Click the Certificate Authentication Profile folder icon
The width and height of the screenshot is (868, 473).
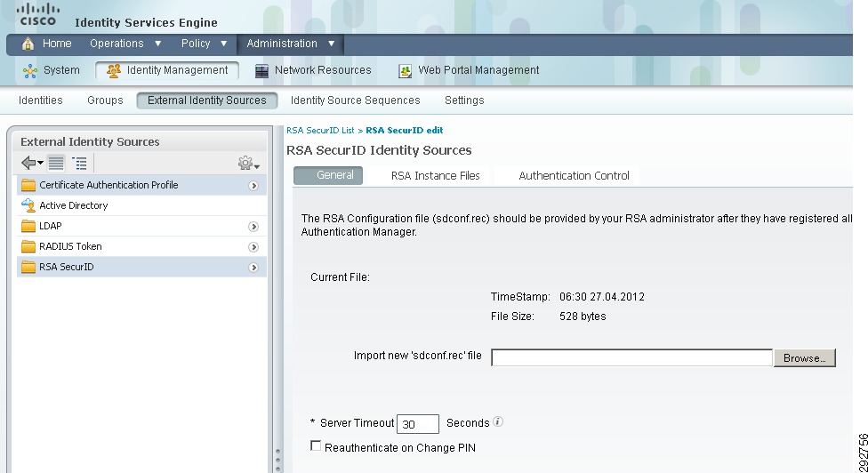28,185
